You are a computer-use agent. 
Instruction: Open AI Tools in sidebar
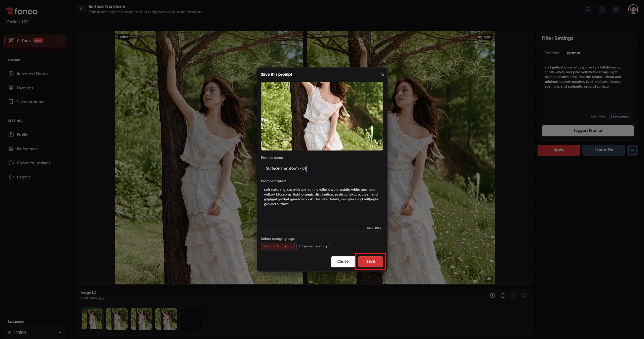pos(35,41)
